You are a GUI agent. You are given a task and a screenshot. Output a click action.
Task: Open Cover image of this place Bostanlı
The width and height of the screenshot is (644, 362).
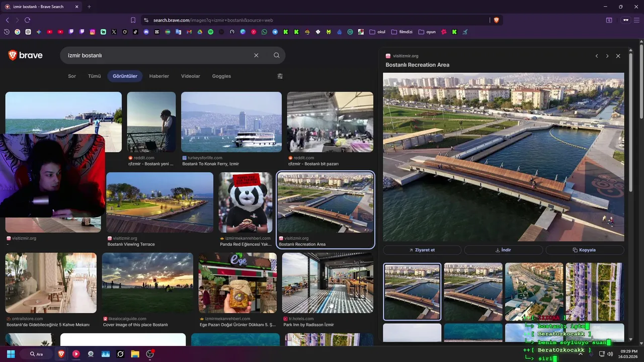click(147, 283)
